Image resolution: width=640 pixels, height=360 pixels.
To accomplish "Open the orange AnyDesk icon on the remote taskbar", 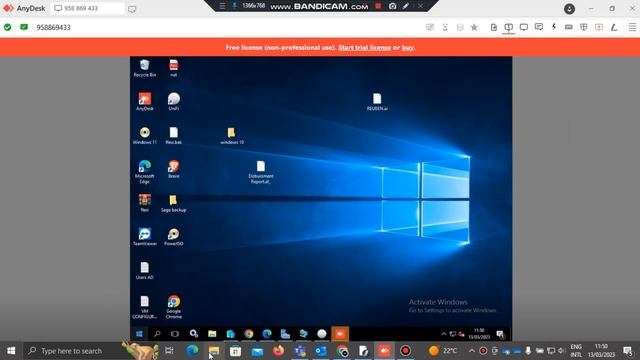I will point(340,334).
